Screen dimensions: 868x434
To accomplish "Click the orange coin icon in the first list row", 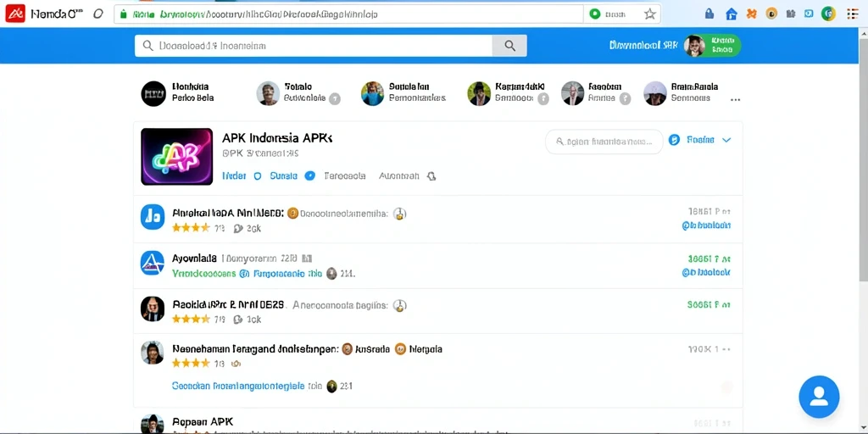I will (x=292, y=213).
